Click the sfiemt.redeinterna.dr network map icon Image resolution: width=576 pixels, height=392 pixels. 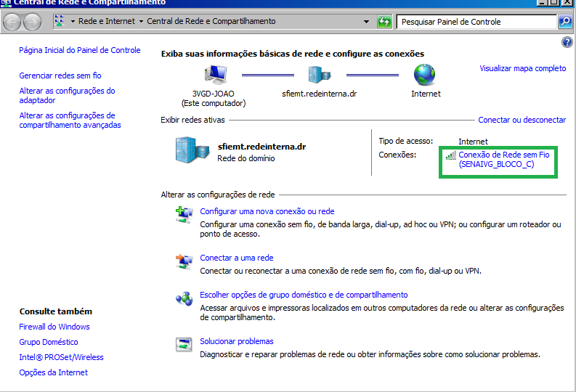click(319, 75)
